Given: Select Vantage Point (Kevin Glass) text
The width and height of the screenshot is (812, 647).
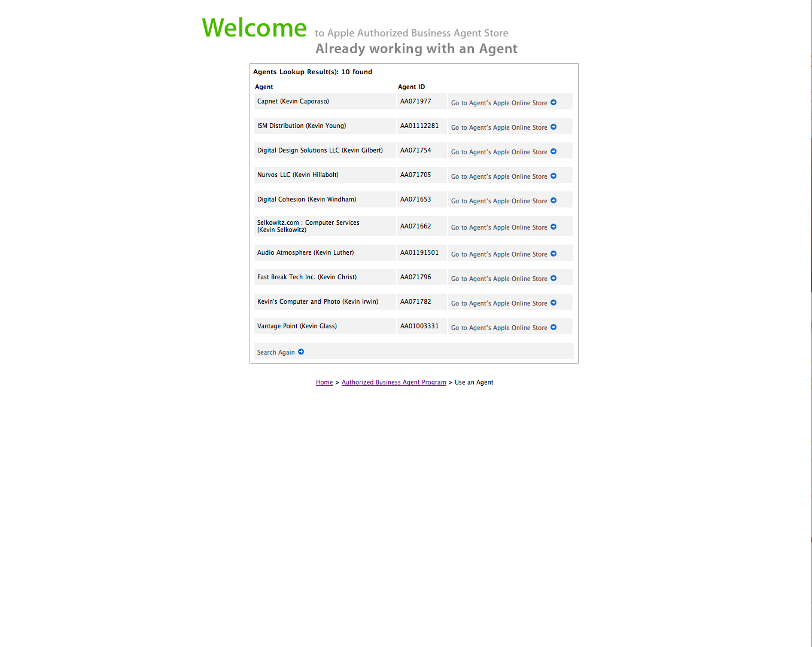Looking at the screenshot, I should [297, 326].
